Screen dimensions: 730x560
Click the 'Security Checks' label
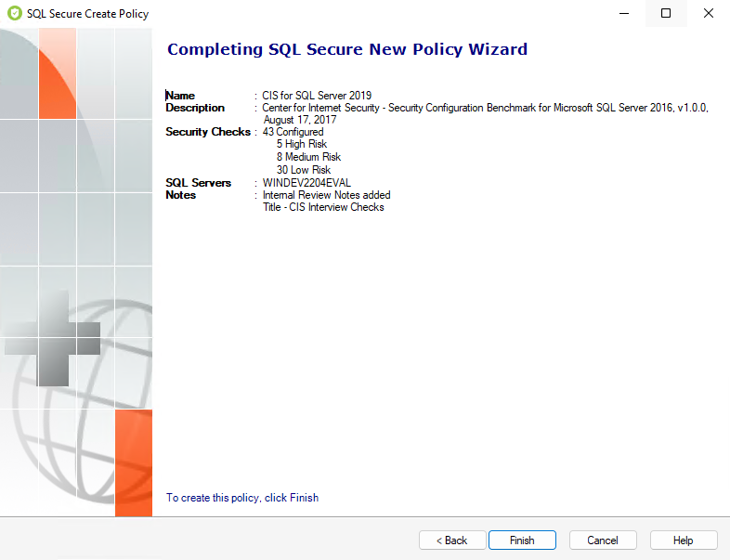[208, 132]
